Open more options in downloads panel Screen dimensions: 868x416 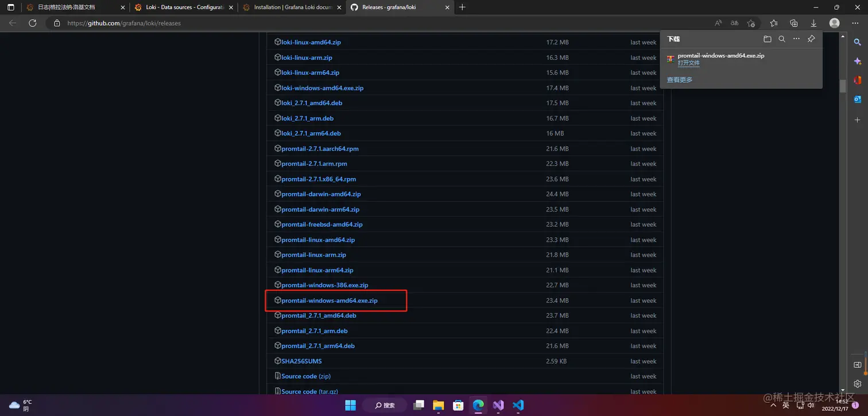(796, 39)
